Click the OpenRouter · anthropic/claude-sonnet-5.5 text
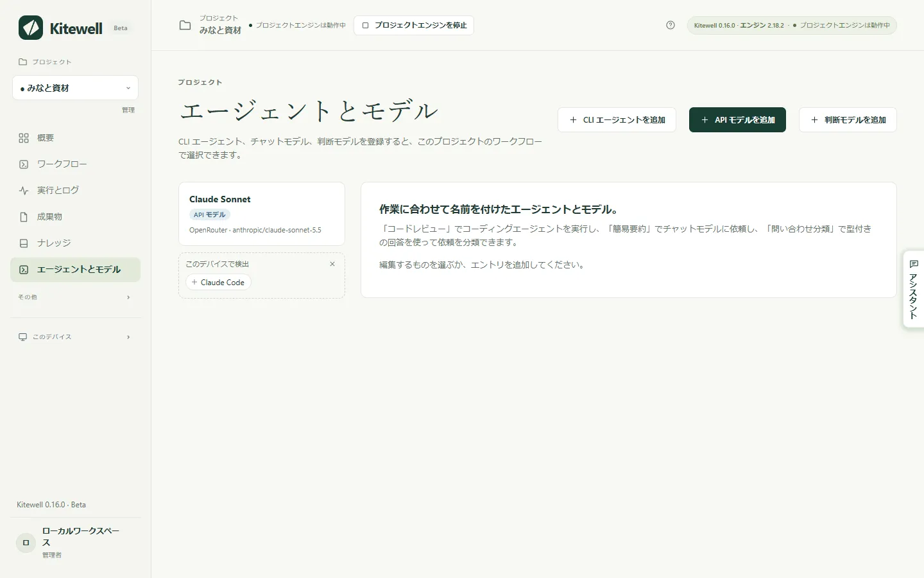The image size is (924, 578). click(x=255, y=230)
